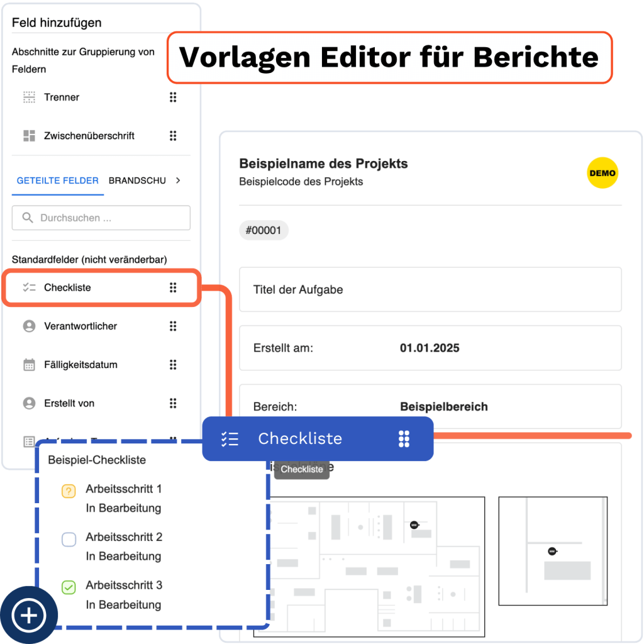644x644 pixels.
Task: Click the drag handle beside Erstellt von
Action: click(173, 404)
